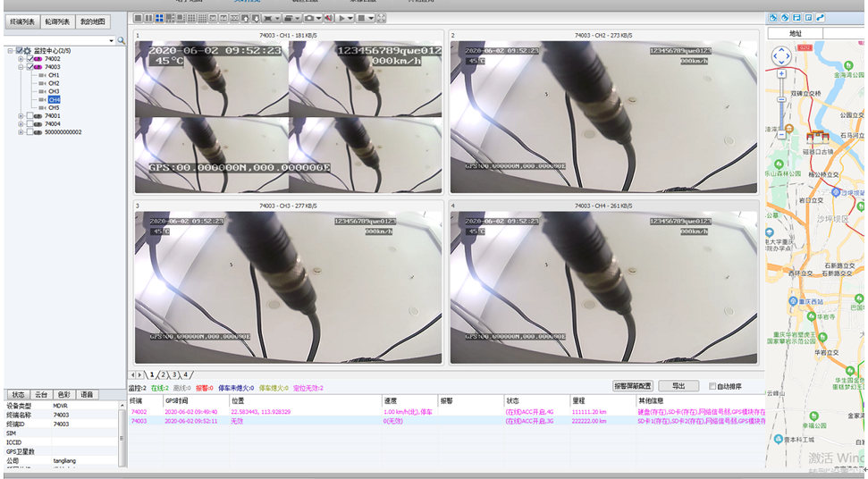
Task: Select channel CH1 under 74003
Action: [54, 75]
